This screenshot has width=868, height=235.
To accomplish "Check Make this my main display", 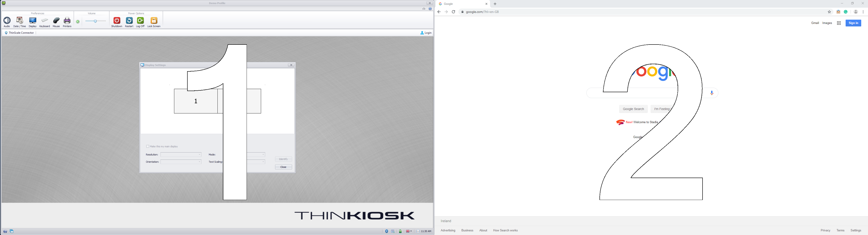I will (x=148, y=146).
